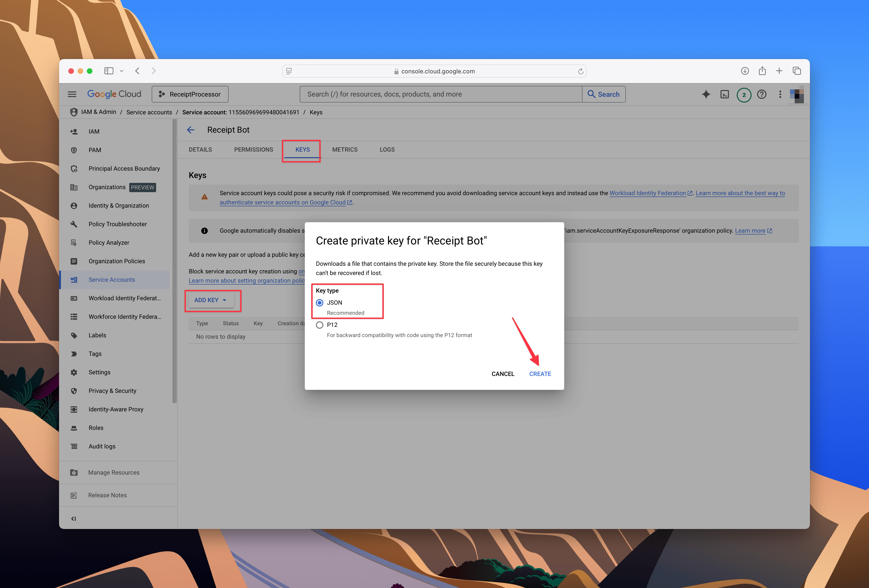869x588 pixels.
Task: Click the Safari address bar
Action: [x=434, y=71]
